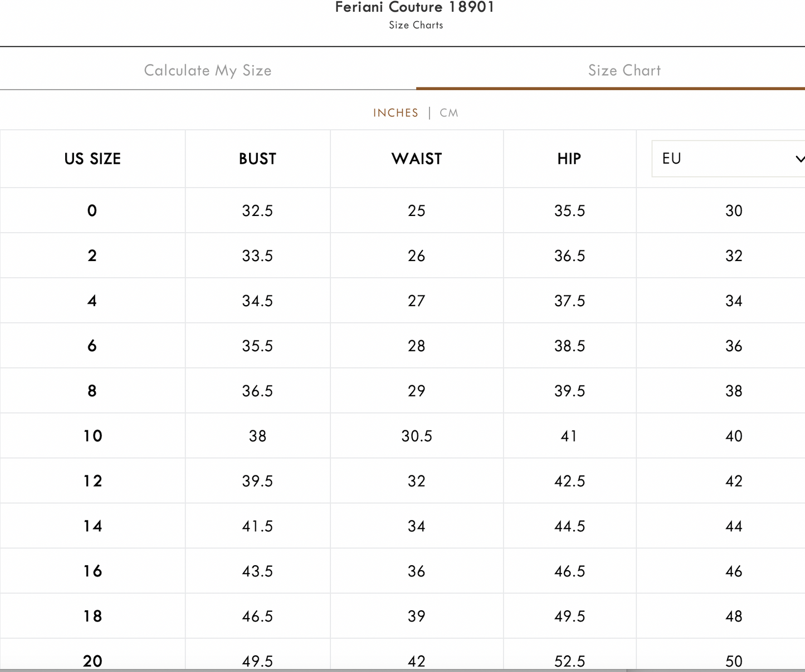Select the Size Chart tab
The width and height of the screenshot is (805, 672).
point(624,71)
